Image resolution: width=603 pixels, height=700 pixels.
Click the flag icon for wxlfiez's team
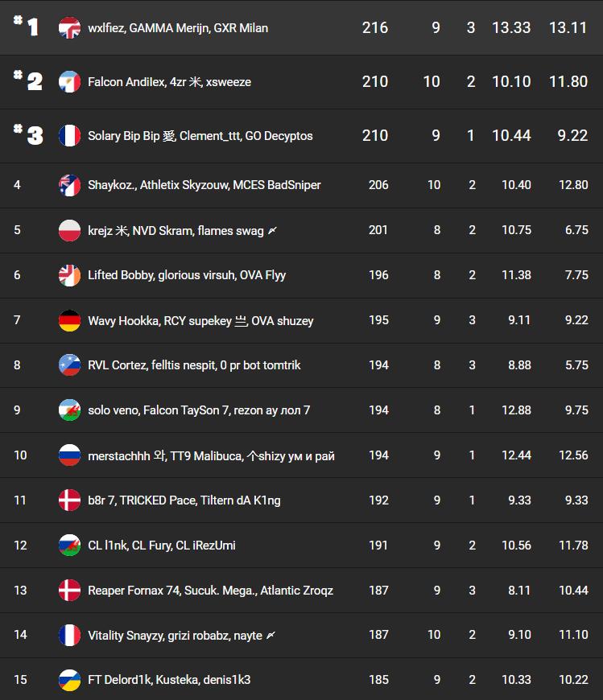(69, 28)
